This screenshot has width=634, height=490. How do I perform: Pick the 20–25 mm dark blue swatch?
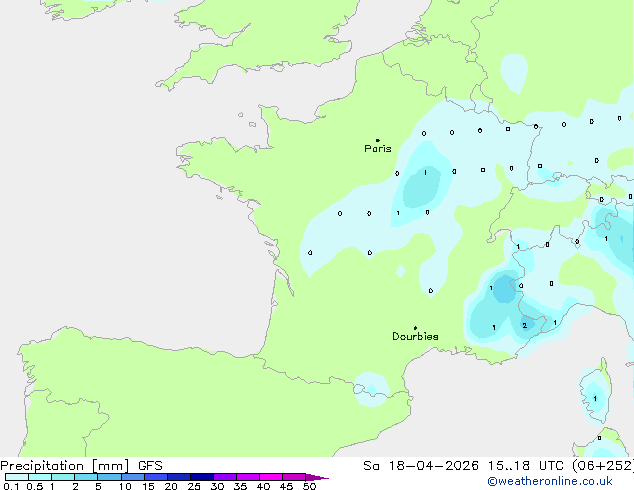click(179, 477)
